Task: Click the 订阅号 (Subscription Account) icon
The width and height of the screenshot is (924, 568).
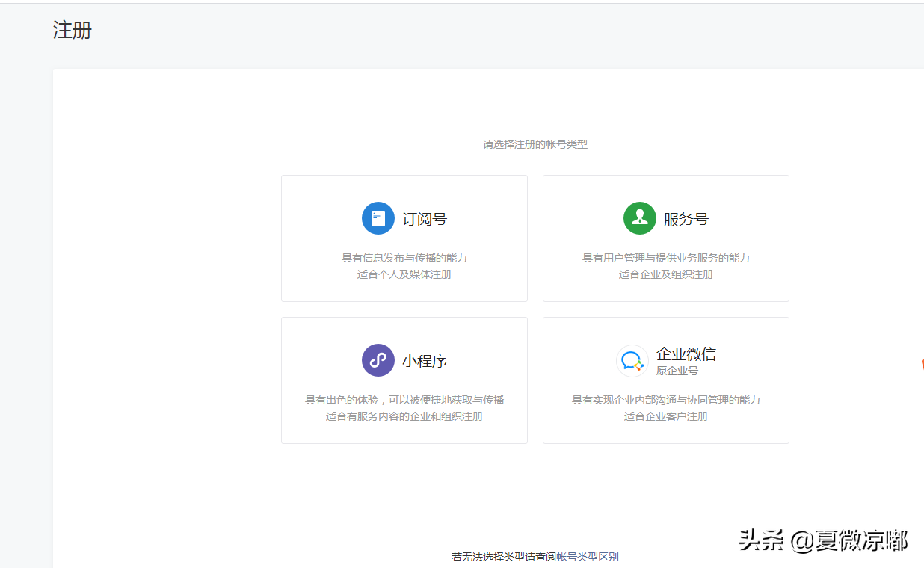Action: coord(378,217)
